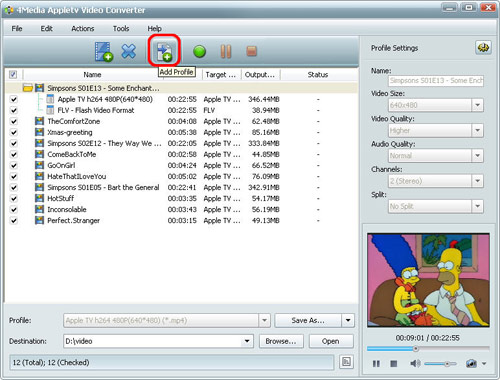Uncheck the Perfect.Stranger checkbox
The height and width of the screenshot is (380, 500).
pos(13,220)
